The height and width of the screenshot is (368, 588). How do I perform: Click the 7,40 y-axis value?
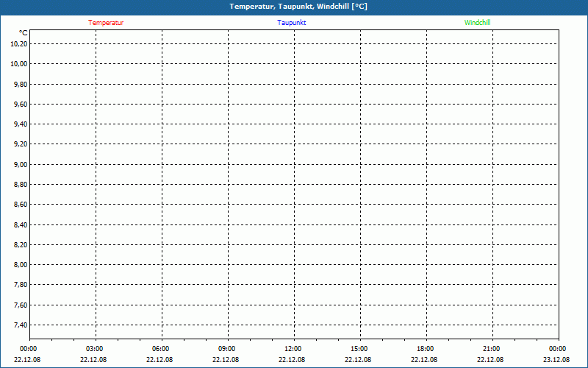pos(21,325)
